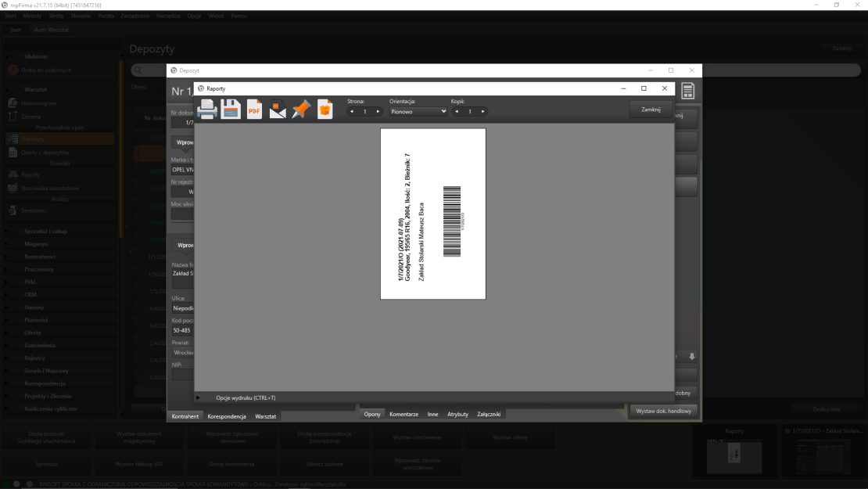Go to next page in Strona stepper
The height and width of the screenshot is (489, 868).
point(378,111)
